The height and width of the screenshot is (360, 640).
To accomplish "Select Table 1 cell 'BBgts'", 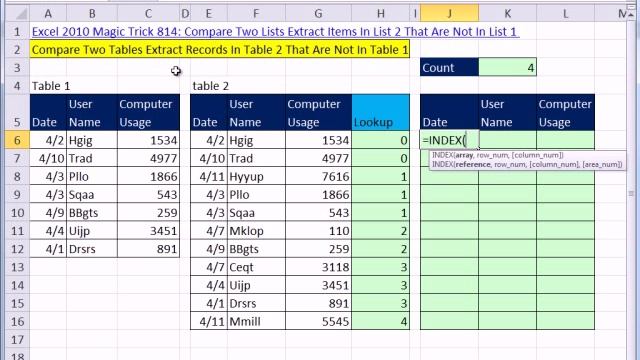I will point(92,213).
